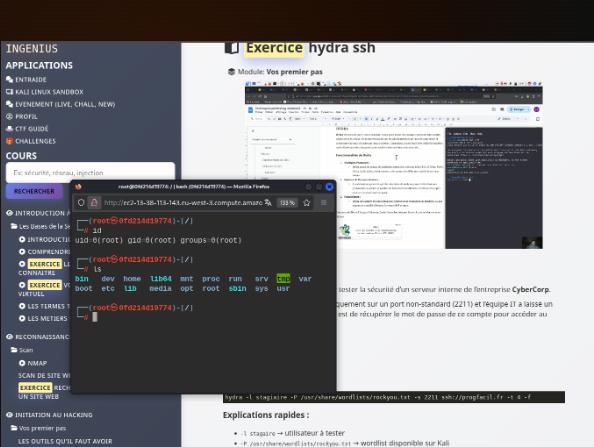Click the folder icon beside Vos premier pas
The width and height of the screenshot is (594, 447).
(x=14, y=428)
